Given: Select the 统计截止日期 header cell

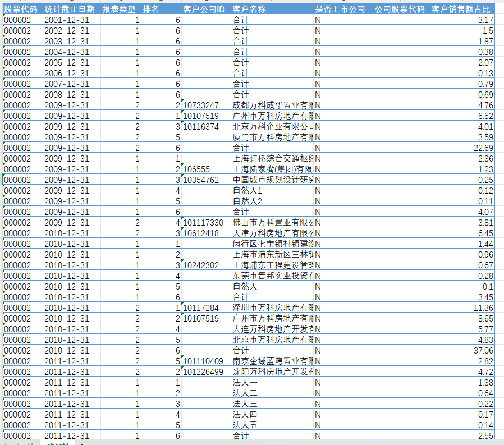Looking at the screenshot, I should click(x=71, y=10).
